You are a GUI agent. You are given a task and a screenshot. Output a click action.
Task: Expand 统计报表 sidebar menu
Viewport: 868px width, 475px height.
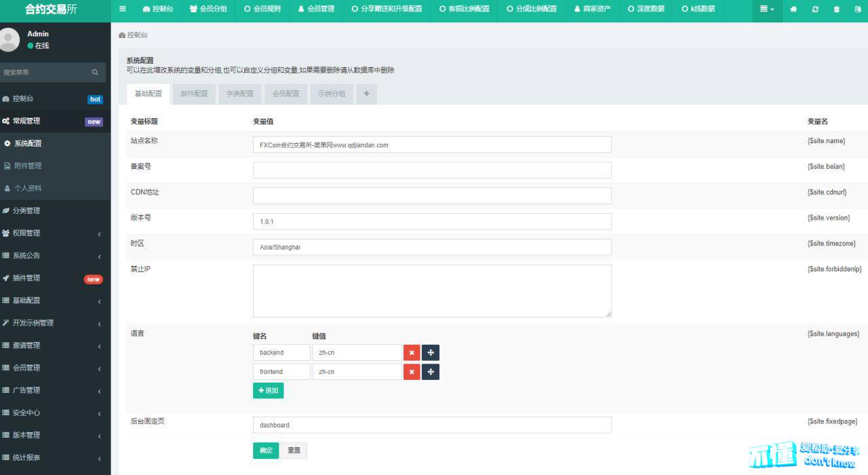pos(54,457)
